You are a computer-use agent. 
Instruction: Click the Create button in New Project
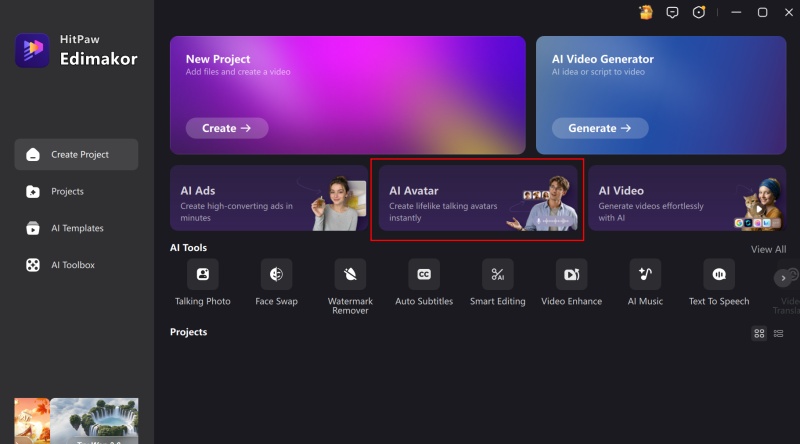tap(227, 128)
